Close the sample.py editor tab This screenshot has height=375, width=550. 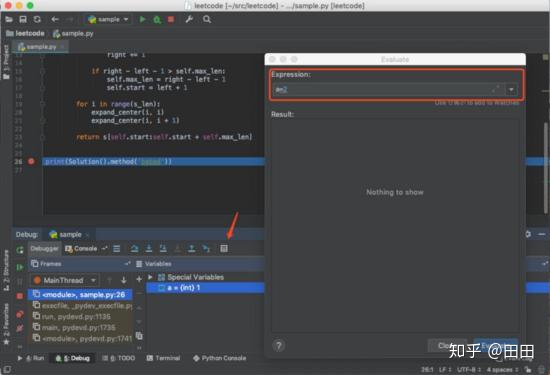tap(62, 47)
